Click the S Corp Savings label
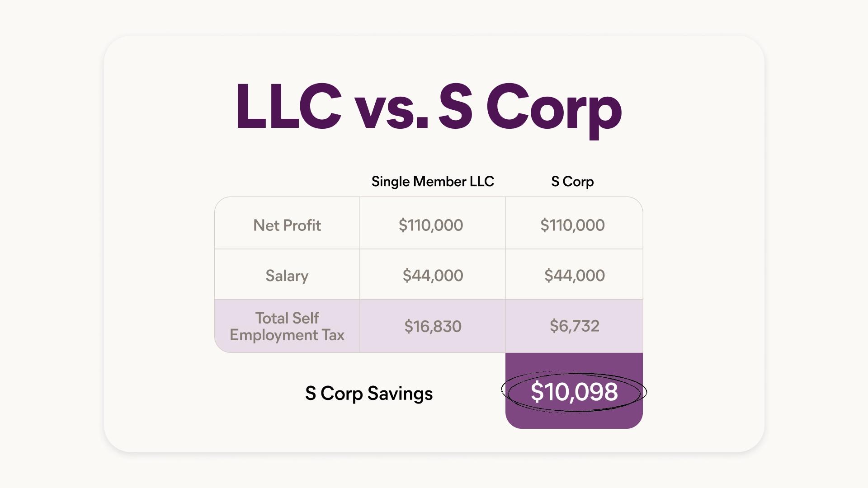The image size is (868, 488). pos(369,393)
